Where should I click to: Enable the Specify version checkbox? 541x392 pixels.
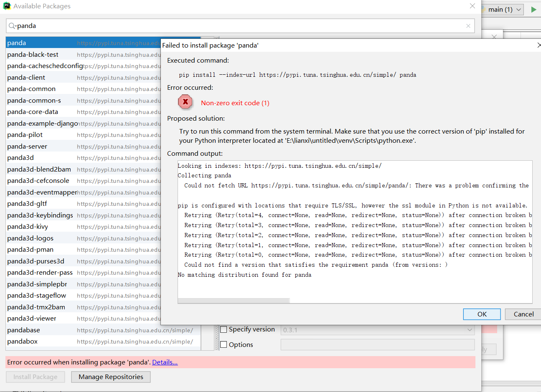pos(224,329)
